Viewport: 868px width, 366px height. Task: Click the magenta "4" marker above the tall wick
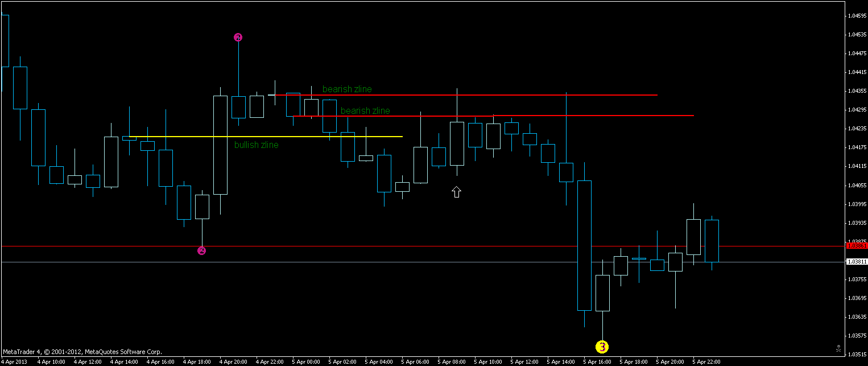tap(238, 37)
